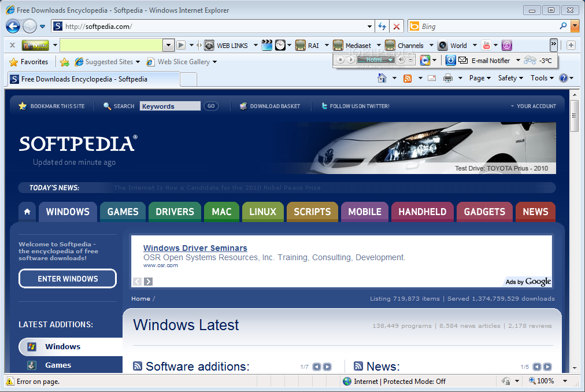Click the Home icon in the command bar

click(x=382, y=78)
